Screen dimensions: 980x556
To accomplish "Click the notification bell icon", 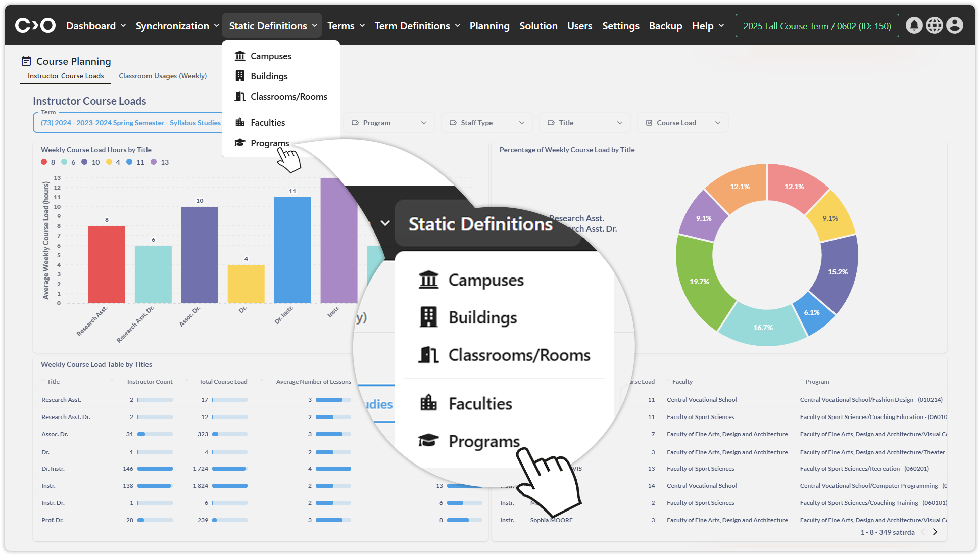I will (914, 26).
